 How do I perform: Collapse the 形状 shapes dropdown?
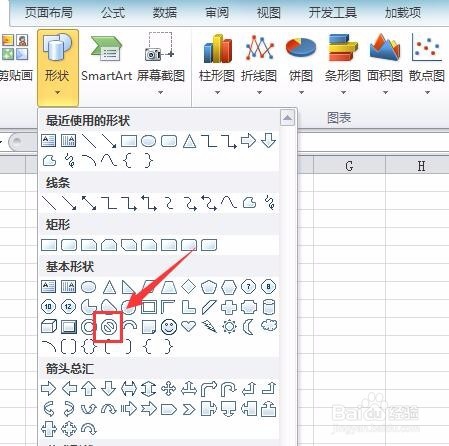click(58, 67)
